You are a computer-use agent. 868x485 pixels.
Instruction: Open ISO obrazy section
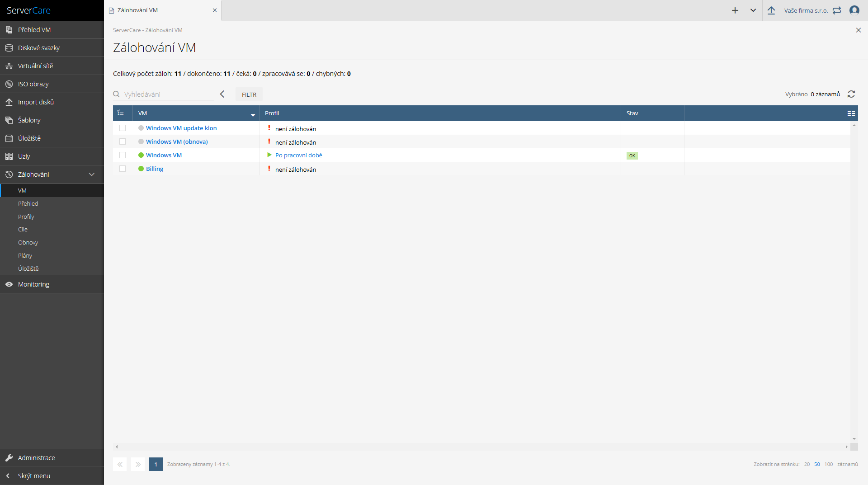point(52,84)
